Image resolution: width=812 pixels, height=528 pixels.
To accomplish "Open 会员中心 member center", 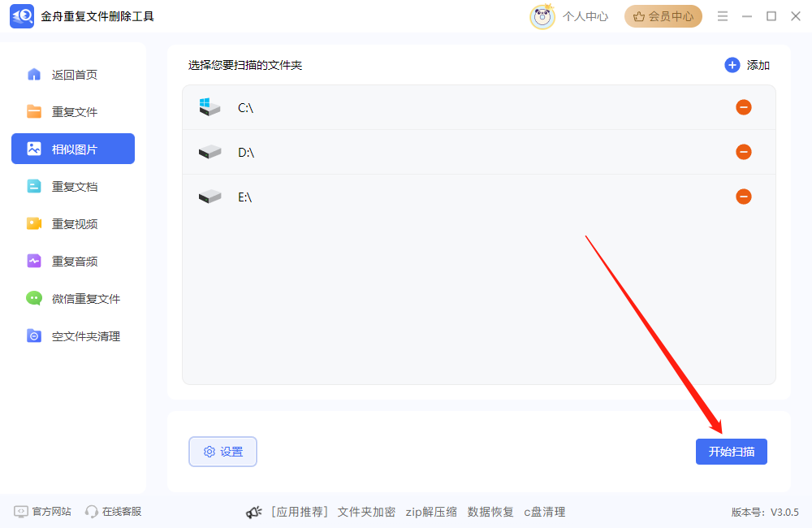I will [x=663, y=16].
